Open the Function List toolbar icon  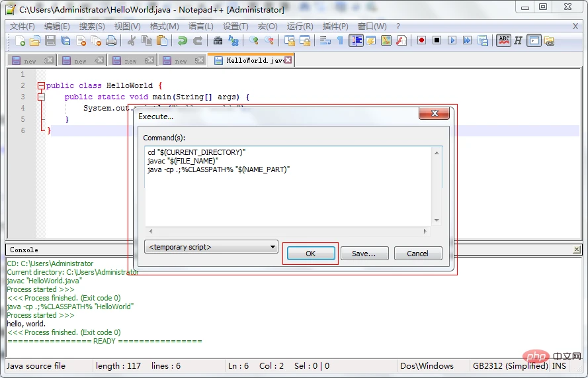click(x=401, y=40)
